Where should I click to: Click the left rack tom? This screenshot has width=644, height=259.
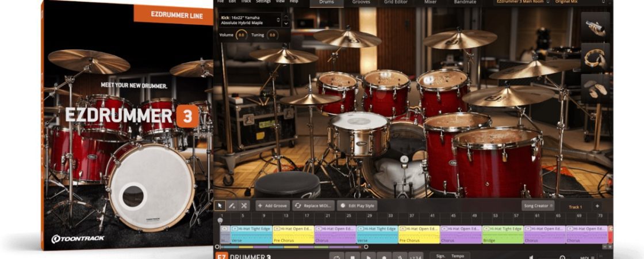pos(337,92)
